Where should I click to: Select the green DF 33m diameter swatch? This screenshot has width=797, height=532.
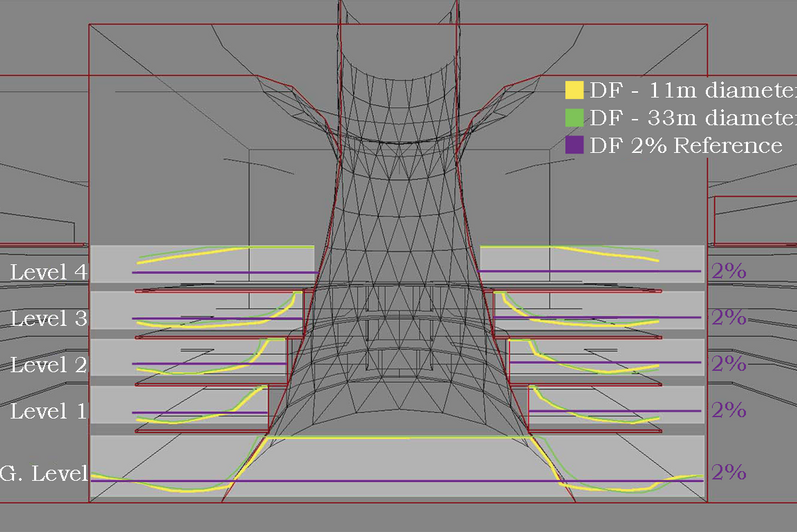(574, 118)
